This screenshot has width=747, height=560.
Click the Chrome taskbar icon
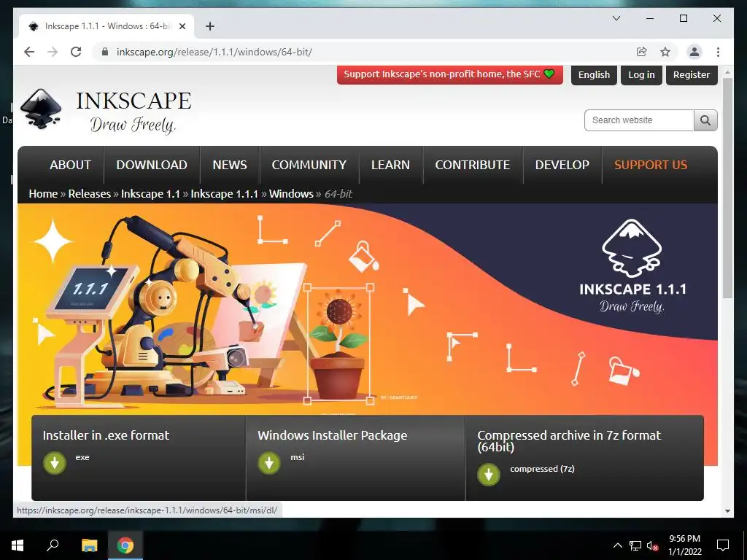pos(125,545)
